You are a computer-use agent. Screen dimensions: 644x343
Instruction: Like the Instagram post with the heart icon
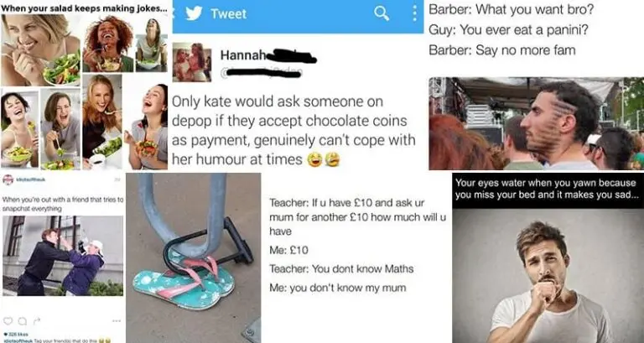coord(7,320)
